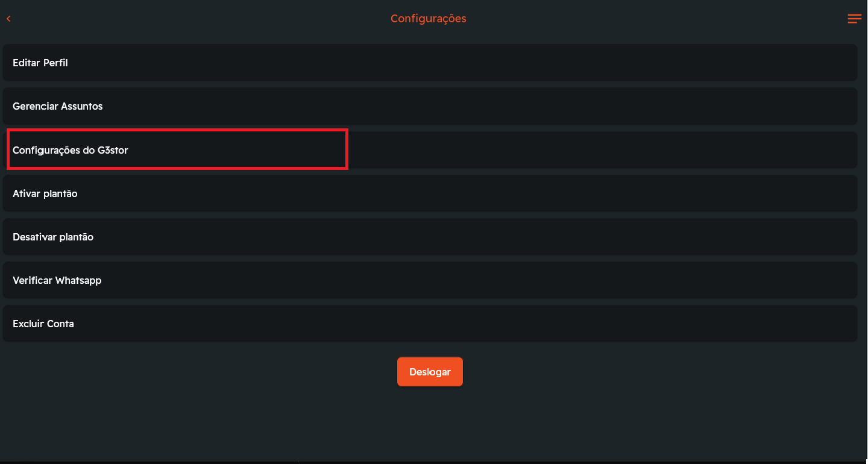Click the 'Configurações do G3stor' text label
This screenshot has width=868, height=464.
pos(70,150)
